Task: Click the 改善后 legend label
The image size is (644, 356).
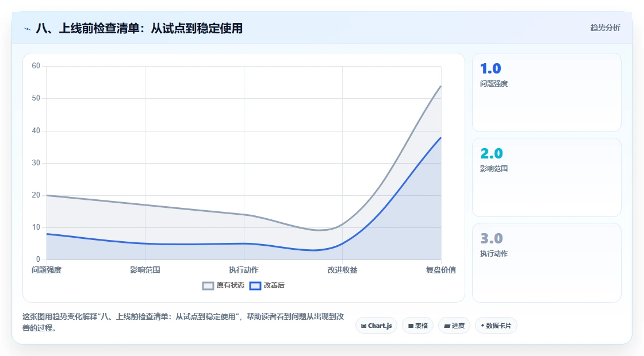Action: click(274, 285)
